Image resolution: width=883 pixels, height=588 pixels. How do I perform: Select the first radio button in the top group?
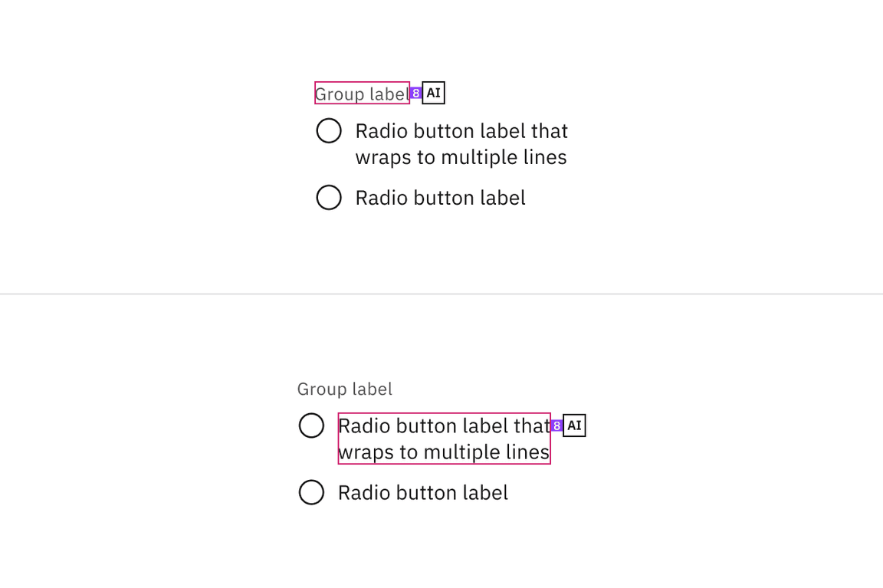click(329, 130)
